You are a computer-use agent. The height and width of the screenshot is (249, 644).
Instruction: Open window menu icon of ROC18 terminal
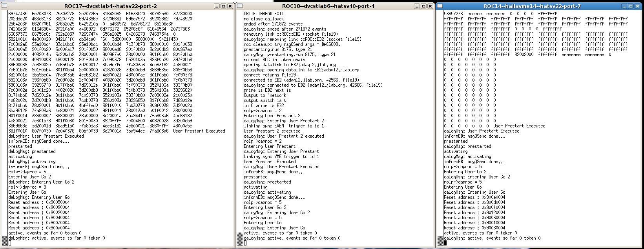tap(240, 6)
